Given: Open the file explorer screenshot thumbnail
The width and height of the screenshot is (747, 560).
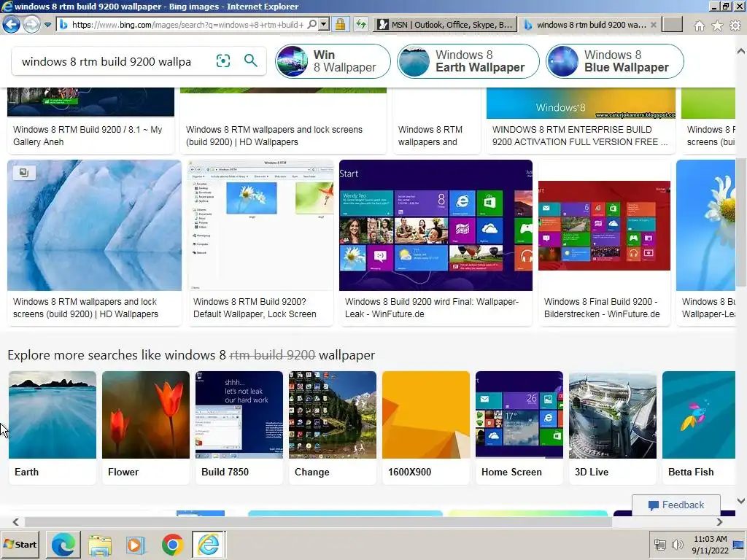Looking at the screenshot, I should [260, 225].
